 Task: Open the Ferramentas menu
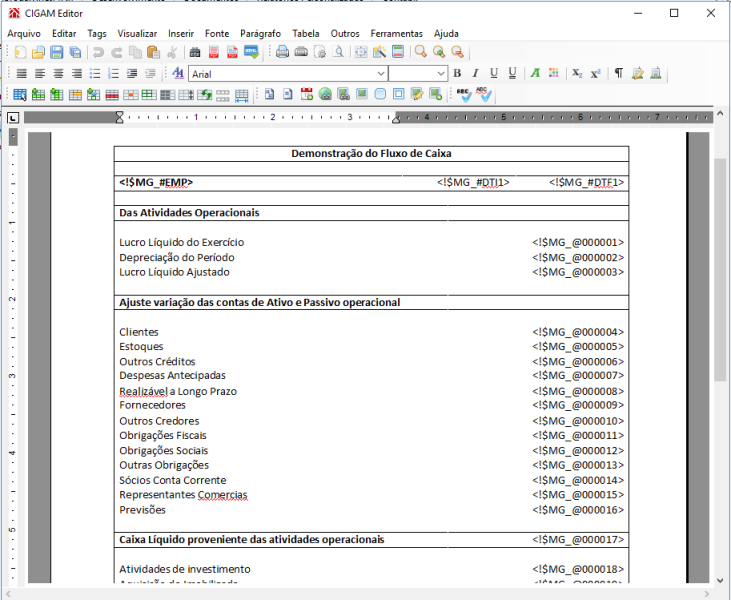click(396, 34)
